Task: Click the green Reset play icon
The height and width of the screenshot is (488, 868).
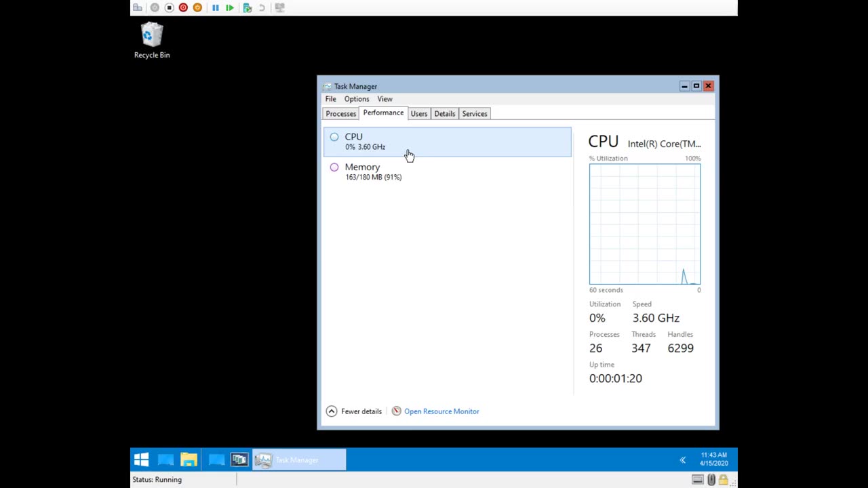Action: point(230,7)
